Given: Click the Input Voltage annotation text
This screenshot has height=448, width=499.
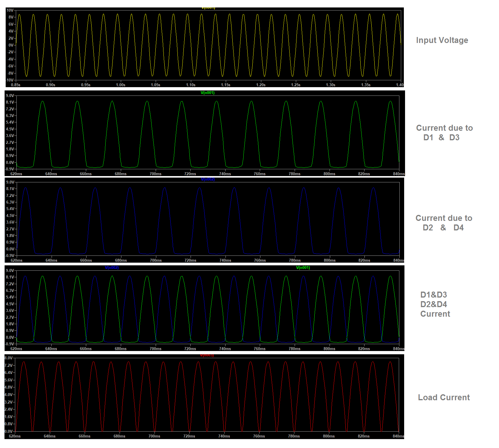Looking at the screenshot, I should click(x=442, y=40).
